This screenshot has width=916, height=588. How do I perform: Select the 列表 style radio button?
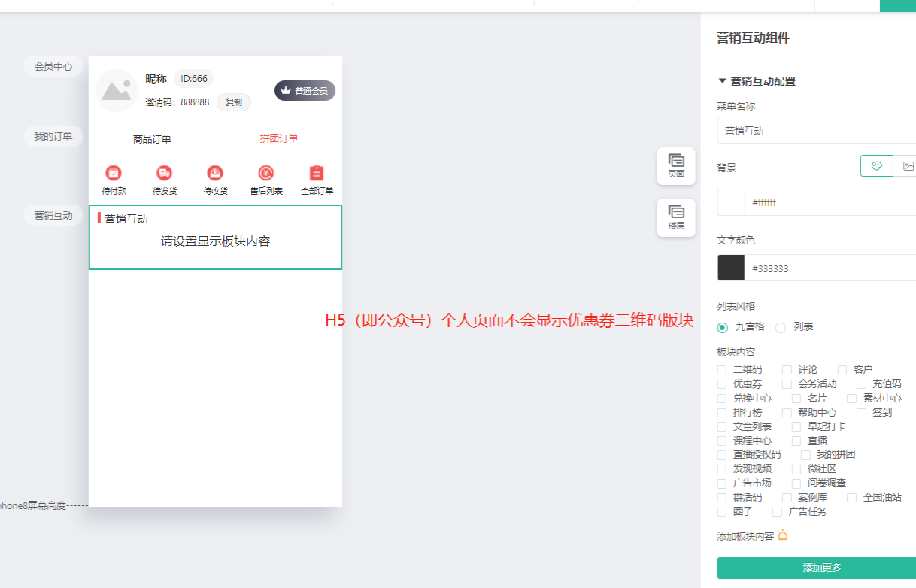point(781,327)
